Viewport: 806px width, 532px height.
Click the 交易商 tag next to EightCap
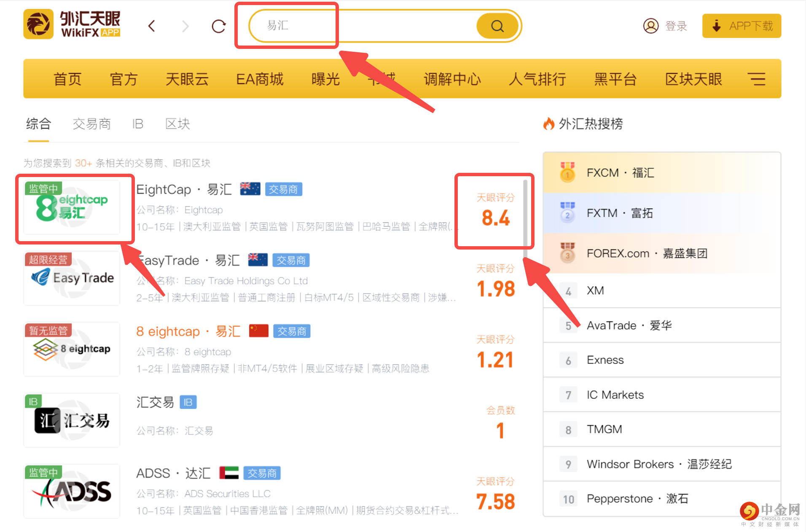click(283, 190)
